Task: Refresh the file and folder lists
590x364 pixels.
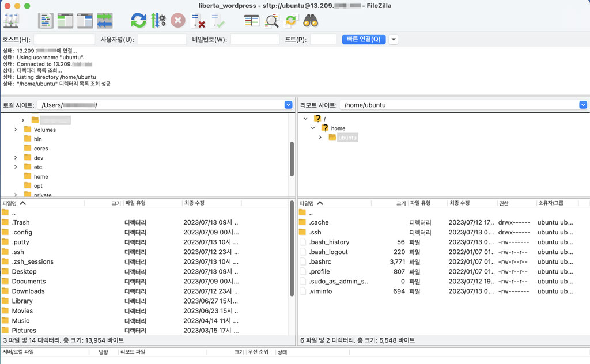Action: [x=138, y=21]
